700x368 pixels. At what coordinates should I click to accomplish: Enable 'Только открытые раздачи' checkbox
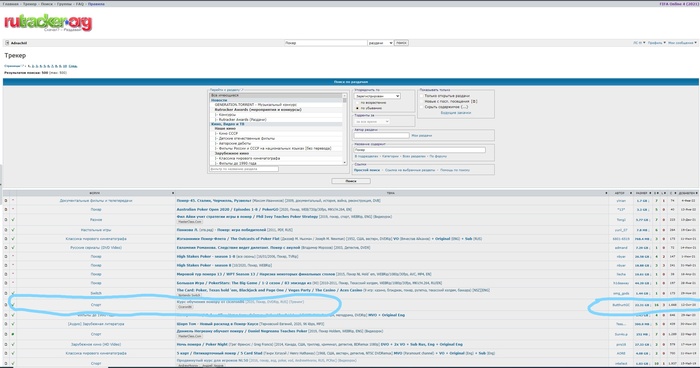pyautogui.click(x=421, y=96)
